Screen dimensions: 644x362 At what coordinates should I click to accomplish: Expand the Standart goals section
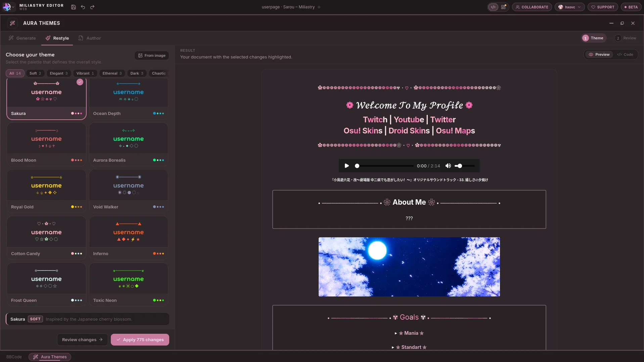click(x=409, y=347)
